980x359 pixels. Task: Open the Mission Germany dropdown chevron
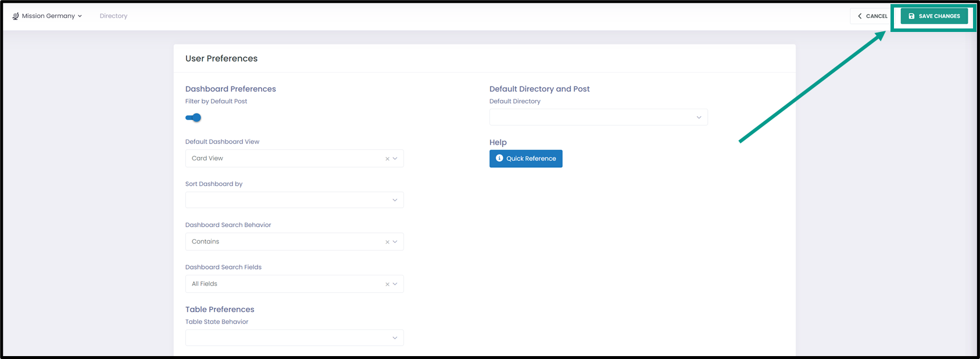point(80,16)
